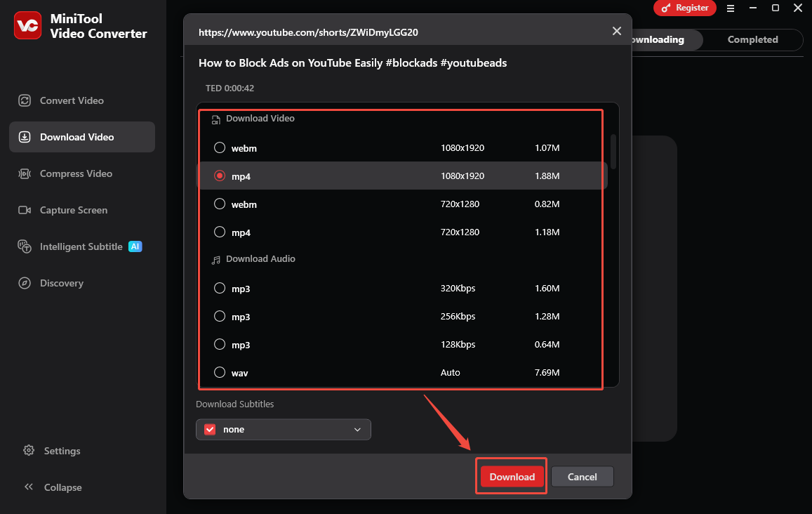Screen dimensions: 812x514
Task: Select the mp4 720x1280 radio button
Action: (x=220, y=232)
